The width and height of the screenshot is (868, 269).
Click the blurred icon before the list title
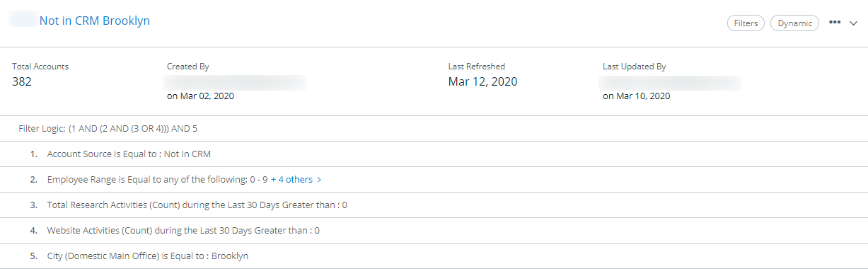23,21
